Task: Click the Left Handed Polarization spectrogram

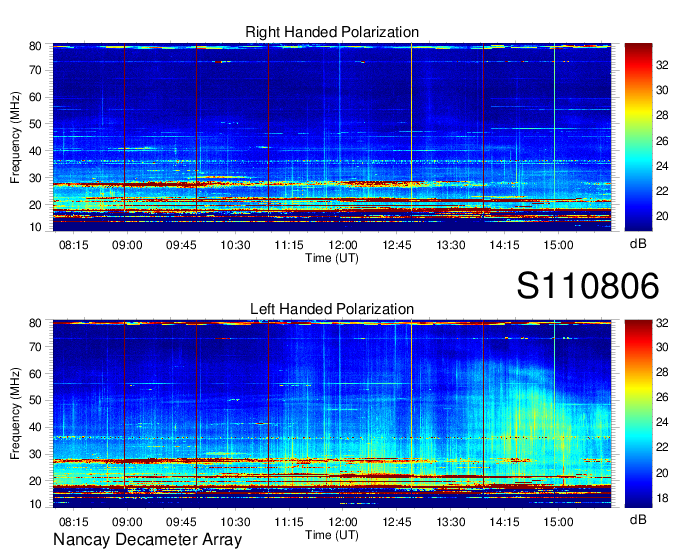Action: point(332,414)
